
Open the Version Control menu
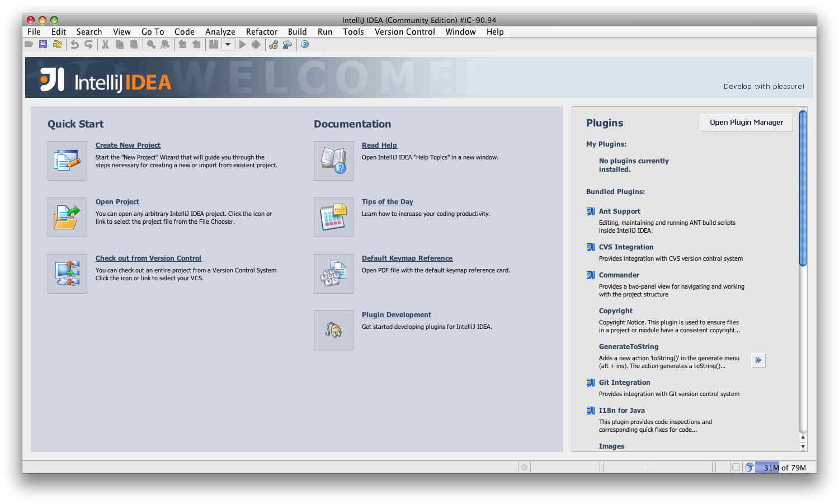pos(405,32)
